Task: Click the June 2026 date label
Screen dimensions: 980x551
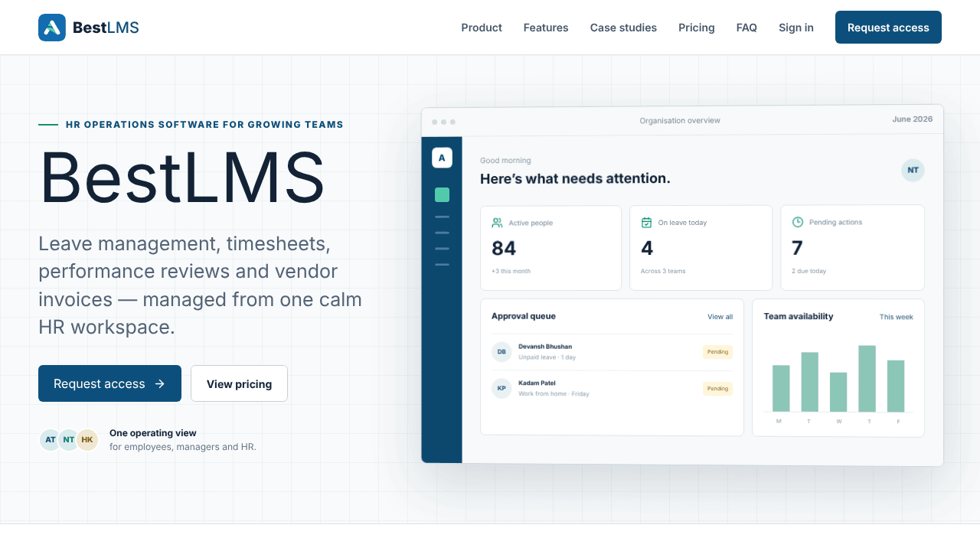Action: (x=913, y=119)
